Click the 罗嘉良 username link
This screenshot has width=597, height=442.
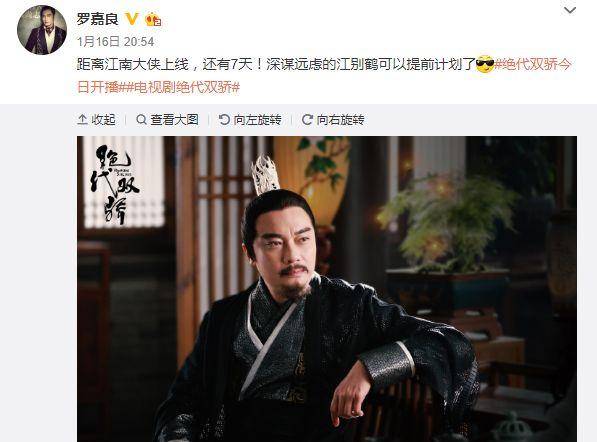point(98,19)
